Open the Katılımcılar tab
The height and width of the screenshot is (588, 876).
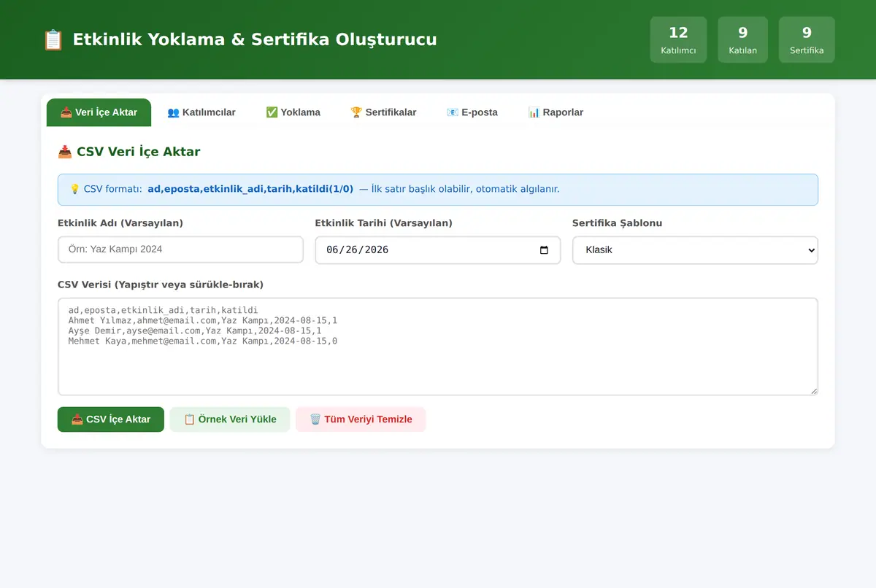[x=201, y=112]
